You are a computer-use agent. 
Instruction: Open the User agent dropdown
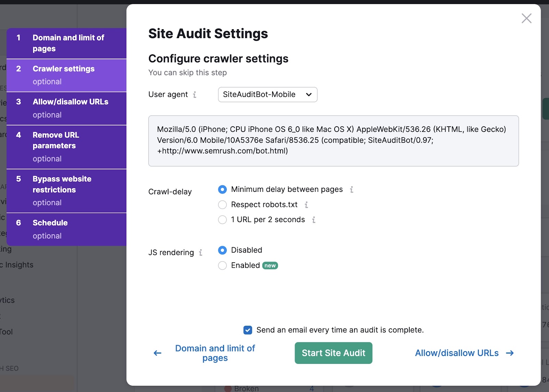pyautogui.click(x=267, y=94)
